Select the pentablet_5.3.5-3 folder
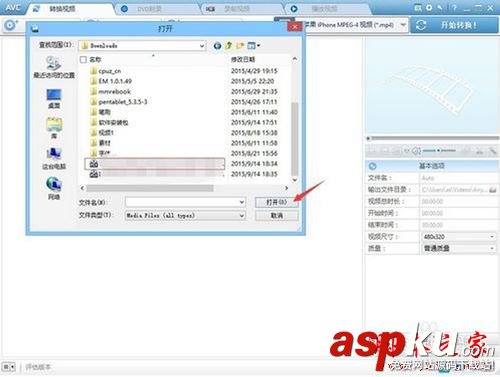This screenshot has height=377, width=500. tap(119, 102)
